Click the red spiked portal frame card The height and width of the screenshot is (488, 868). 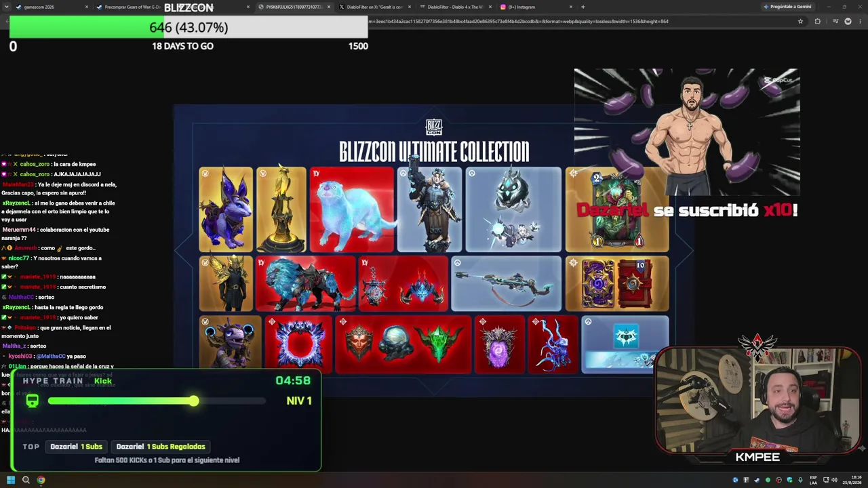coord(298,344)
